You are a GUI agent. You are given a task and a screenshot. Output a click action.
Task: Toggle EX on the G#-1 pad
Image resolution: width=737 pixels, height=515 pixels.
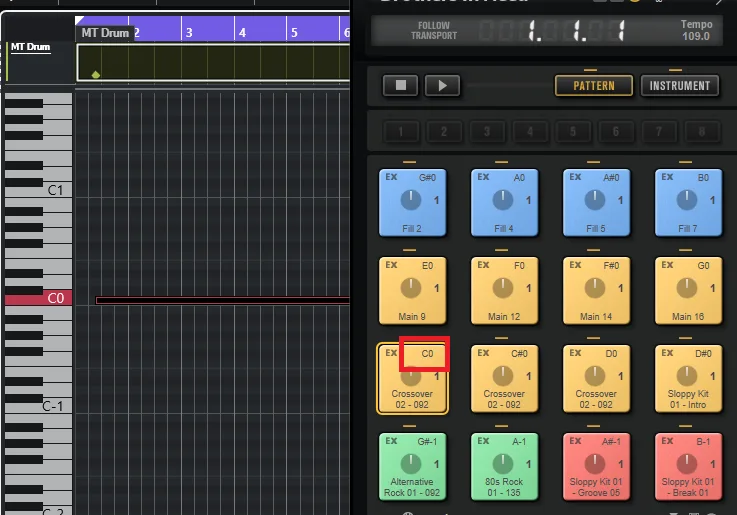coord(391,441)
